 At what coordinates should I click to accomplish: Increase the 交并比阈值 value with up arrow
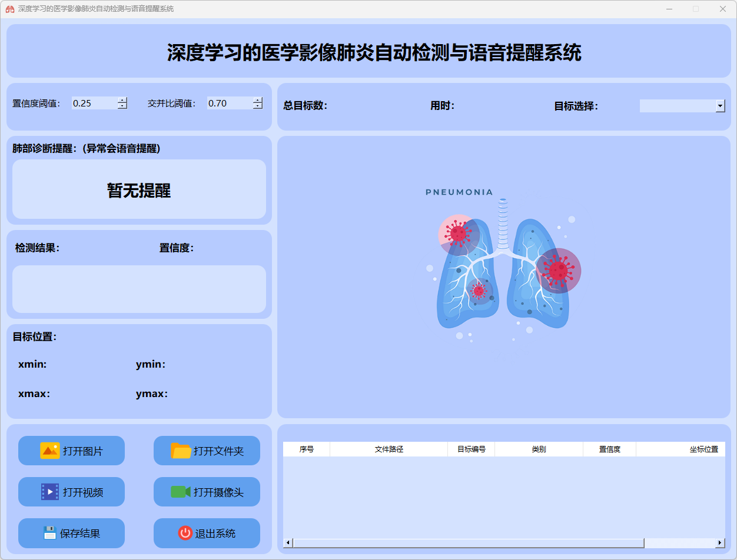tap(258, 100)
